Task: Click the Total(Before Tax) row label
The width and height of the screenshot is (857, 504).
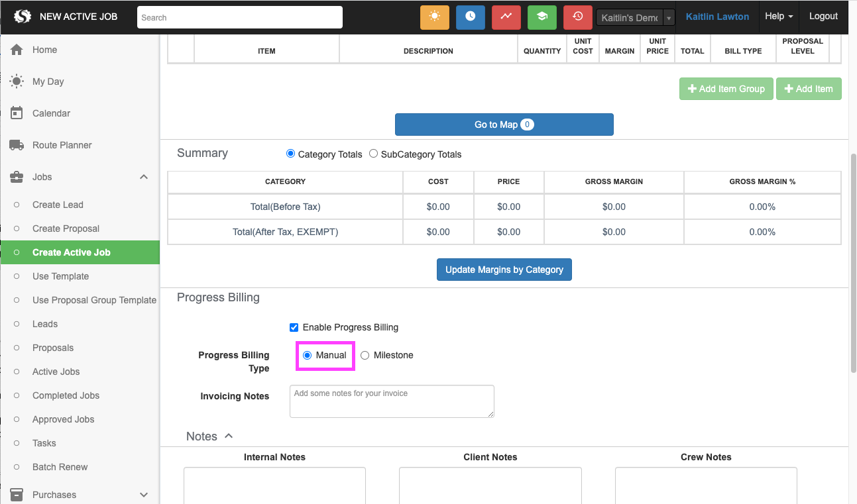Action: (x=285, y=207)
